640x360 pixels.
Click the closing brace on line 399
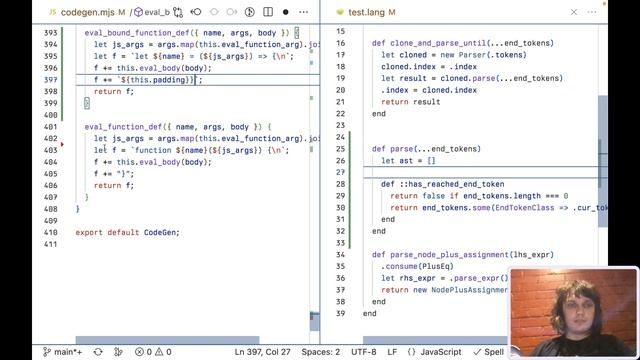87,103
